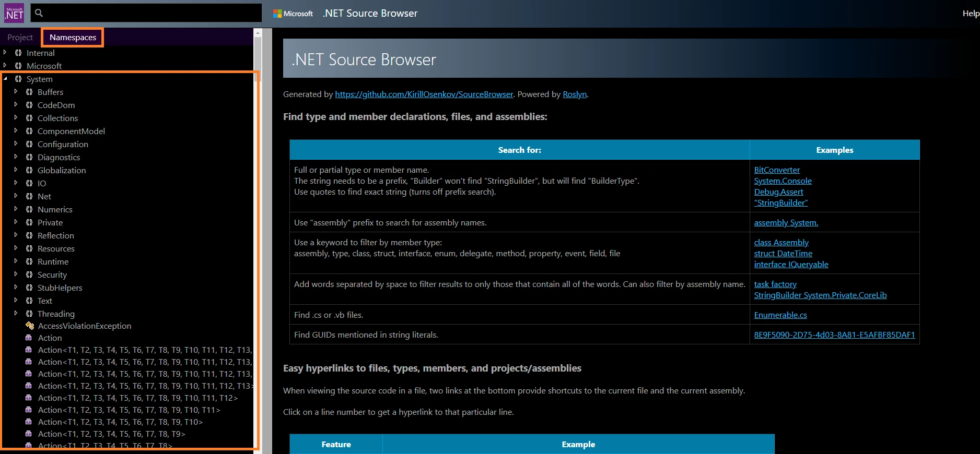Select the StubHelpers namespace
This screenshot has width=980, height=454.
pyautogui.click(x=60, y=288)
